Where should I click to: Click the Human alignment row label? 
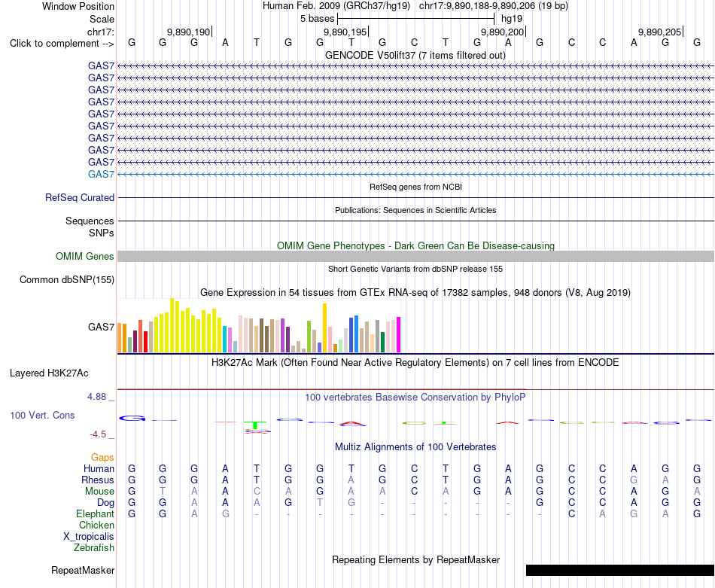[99, 468]
